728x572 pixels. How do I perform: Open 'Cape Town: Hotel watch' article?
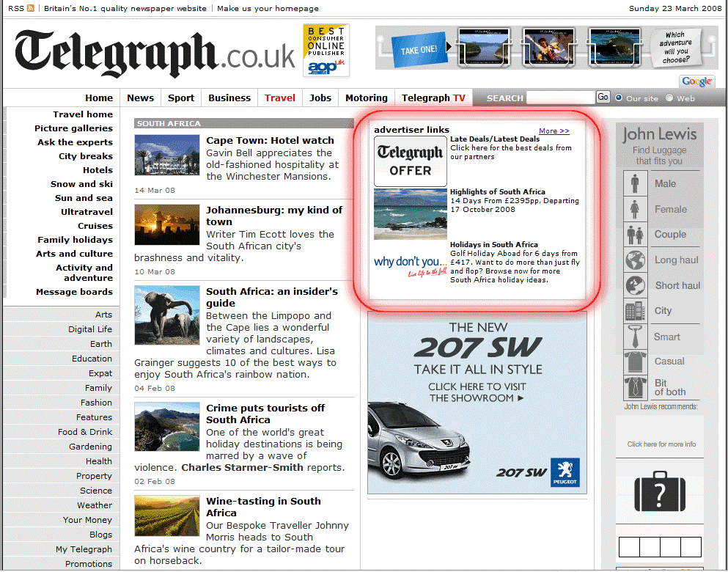pyautogui.click(x=271, y=140)
